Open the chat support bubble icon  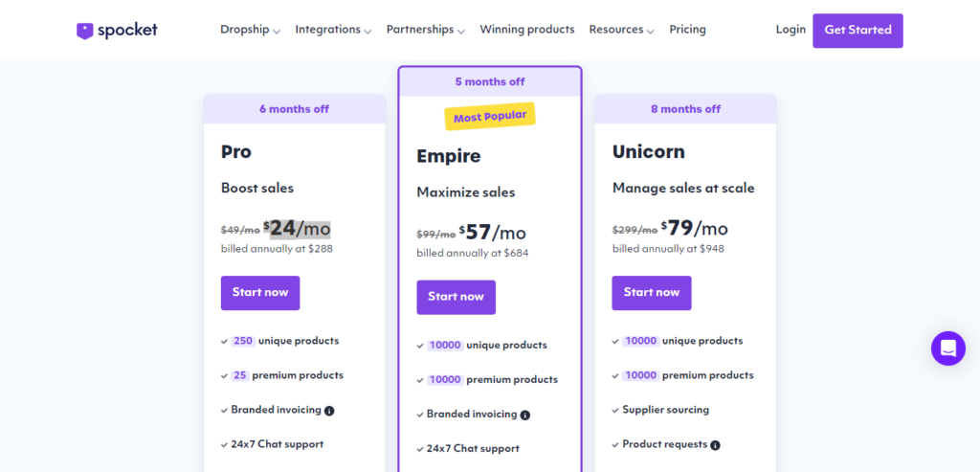[947, 348]
